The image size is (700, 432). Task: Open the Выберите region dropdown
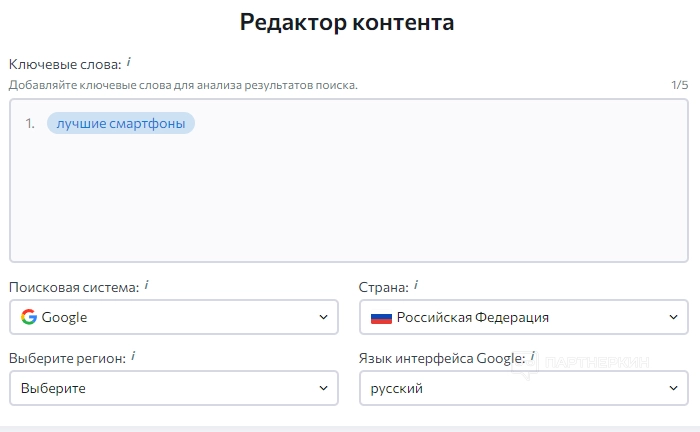pos(173,388)
